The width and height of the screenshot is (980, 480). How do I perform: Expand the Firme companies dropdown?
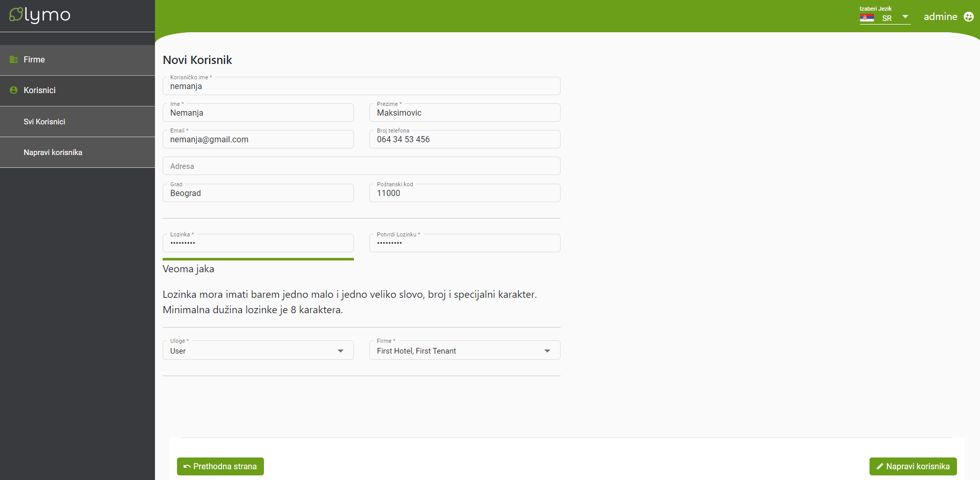(x=547, y=351)
